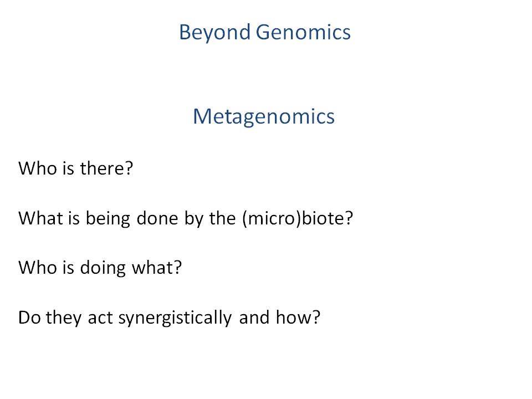Select the 'Do they act synergistically' line
Screen dimensions: 532x399
coord(169,318)
